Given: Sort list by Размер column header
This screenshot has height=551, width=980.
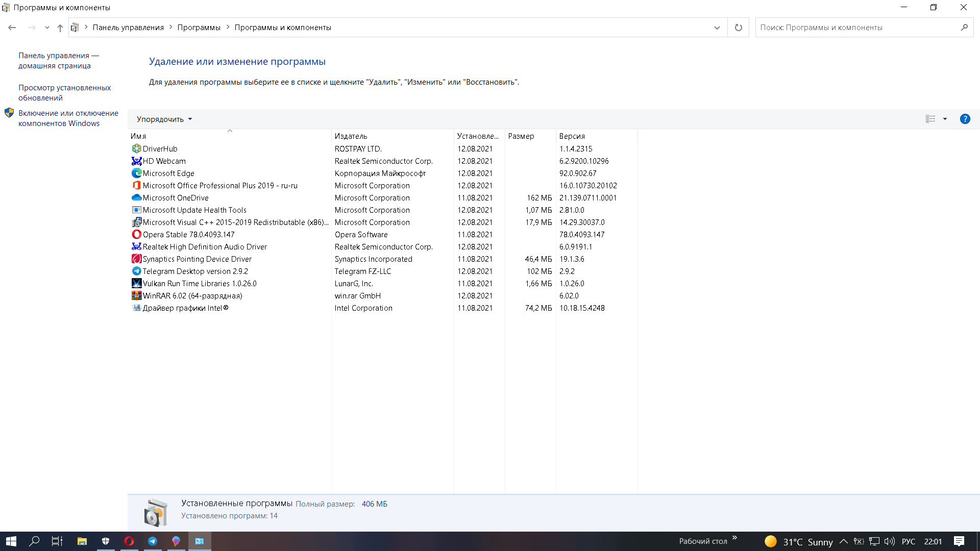Looking at the screenshot, I should (x=521, y=136).
